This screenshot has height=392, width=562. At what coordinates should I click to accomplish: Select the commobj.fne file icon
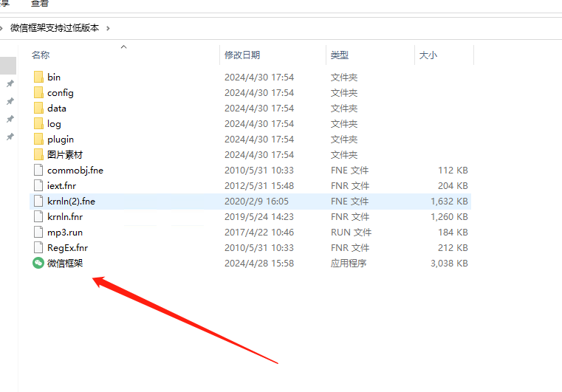coord(38,170)
